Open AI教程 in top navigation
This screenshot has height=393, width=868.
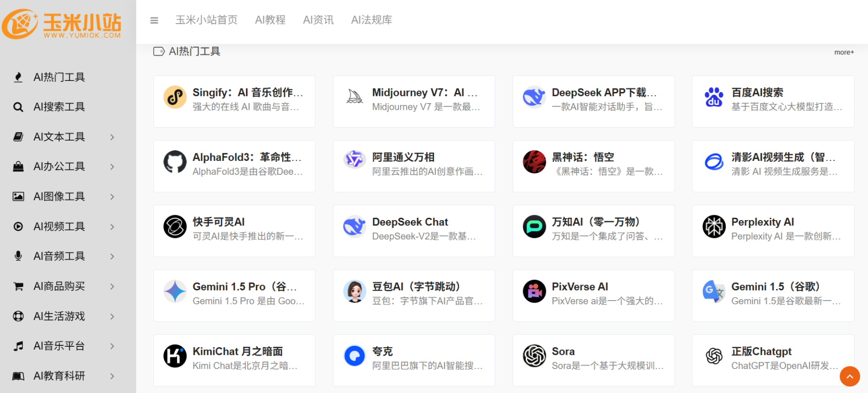270,20
